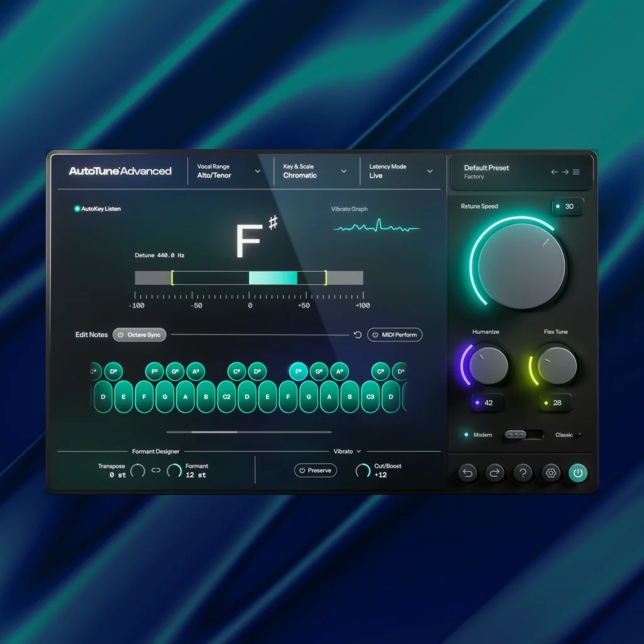Expand the Vibrato section chevron

tap(358, 452)
